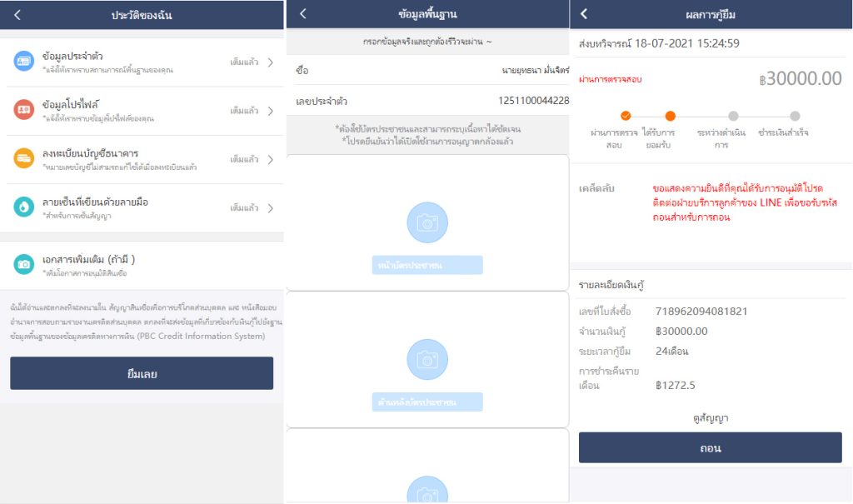Click the submission date 18-07-2021 15:24:59
This screenshot has width=853, height=504.
point(687,43)
